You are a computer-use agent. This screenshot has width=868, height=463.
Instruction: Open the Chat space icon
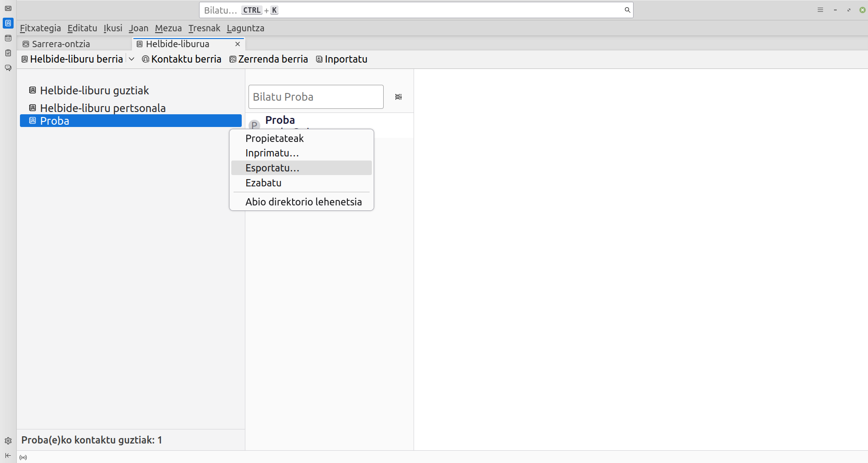[8, 68]
